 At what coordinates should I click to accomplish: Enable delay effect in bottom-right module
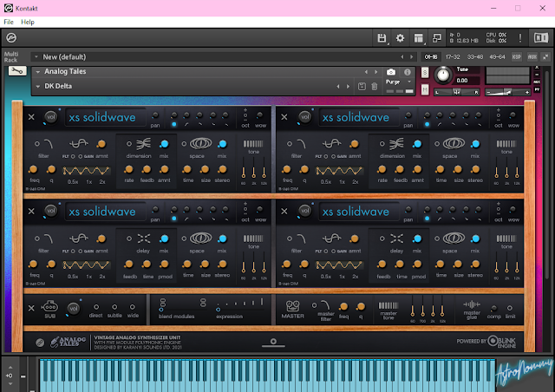coord(382,238)
